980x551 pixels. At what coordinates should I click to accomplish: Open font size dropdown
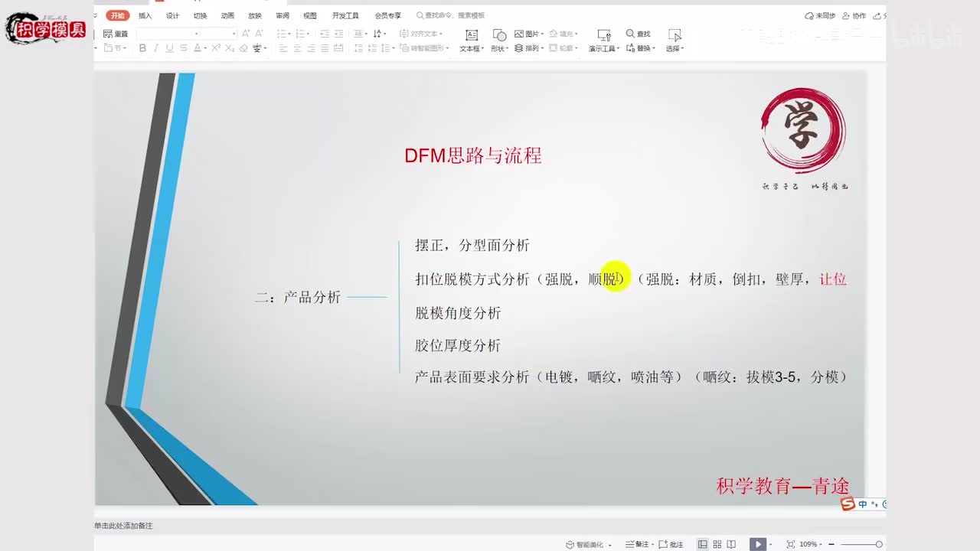(x=234, y=34)
